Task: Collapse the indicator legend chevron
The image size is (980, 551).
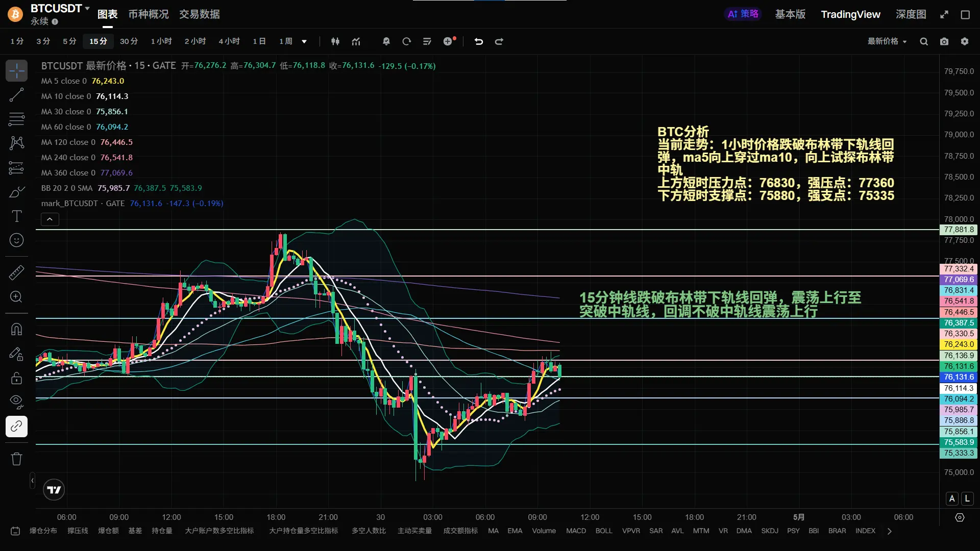Action: tap(50, 219)
